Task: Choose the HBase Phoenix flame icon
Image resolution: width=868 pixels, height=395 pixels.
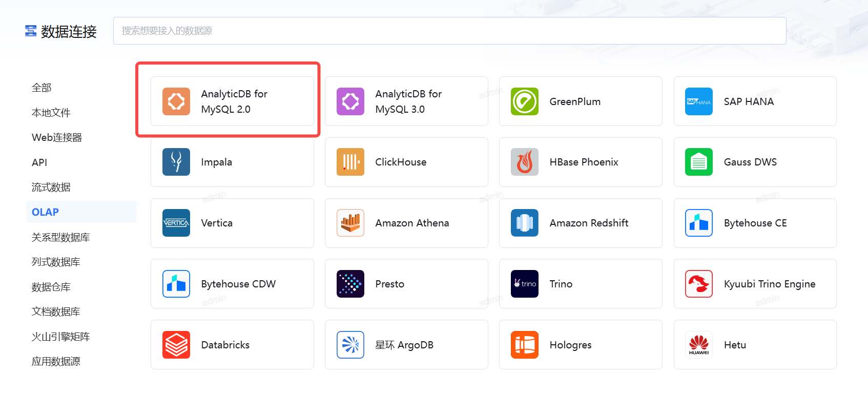Action: (x=524, y=162)
